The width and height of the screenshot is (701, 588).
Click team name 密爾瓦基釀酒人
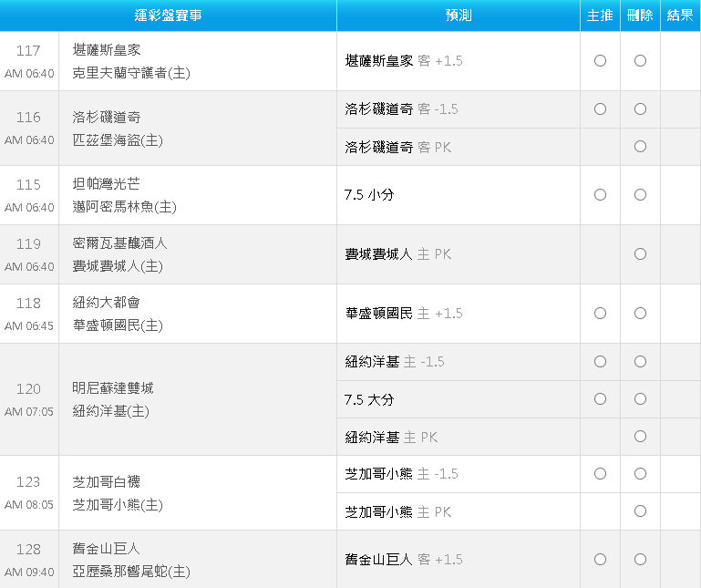click(119, 242)
